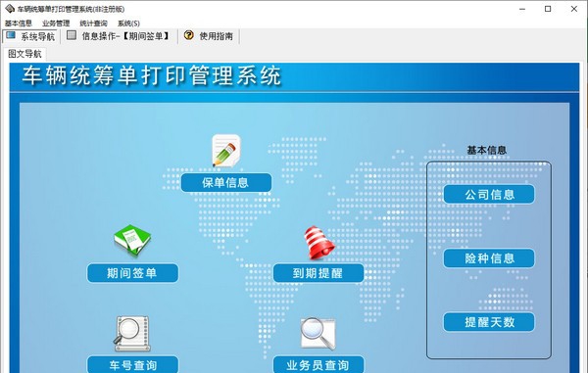
Task: Open the 公司信息 button
Action: (x=489, y=195)
